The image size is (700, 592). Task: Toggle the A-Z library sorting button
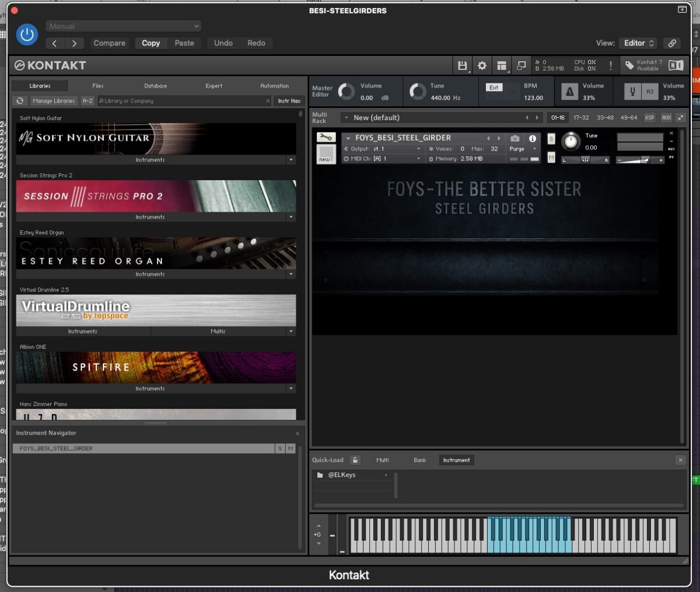click(x=87, y=100)
